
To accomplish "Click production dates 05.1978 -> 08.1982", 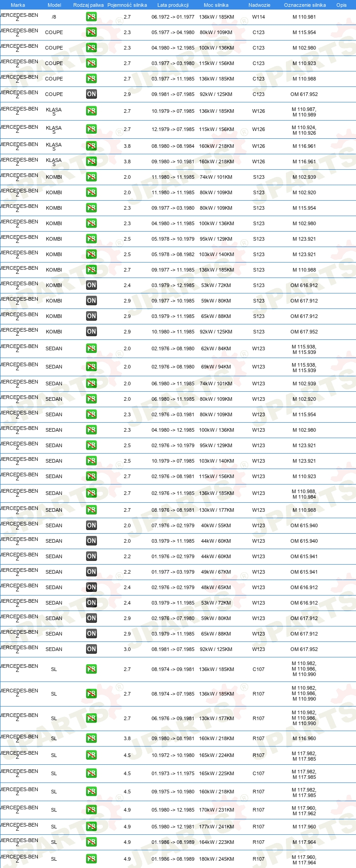I will pos(173,254).
